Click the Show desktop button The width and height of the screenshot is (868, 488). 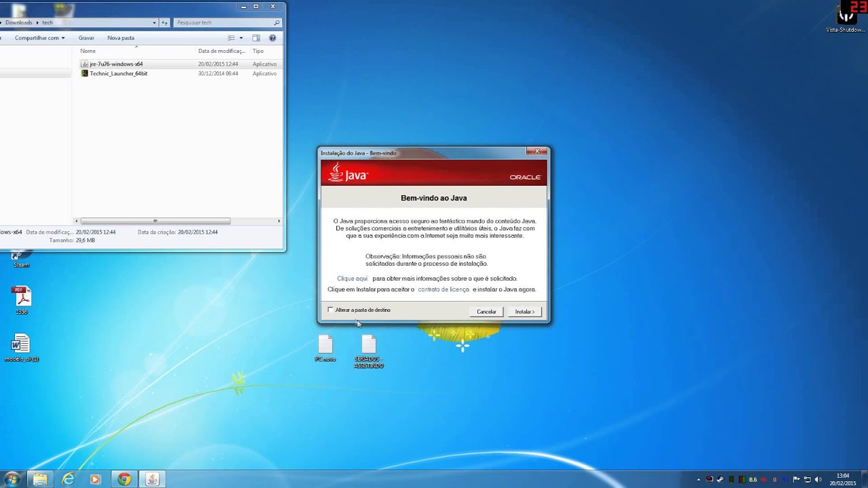point(863,479)
